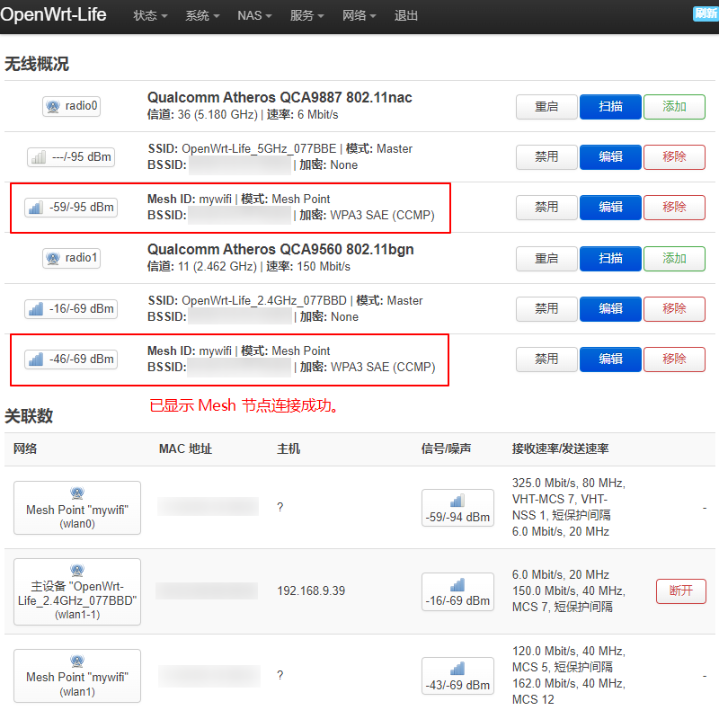Click the -46/-69 dBm signal strength badge
The image size is (719, 728).
click(71, 360)
